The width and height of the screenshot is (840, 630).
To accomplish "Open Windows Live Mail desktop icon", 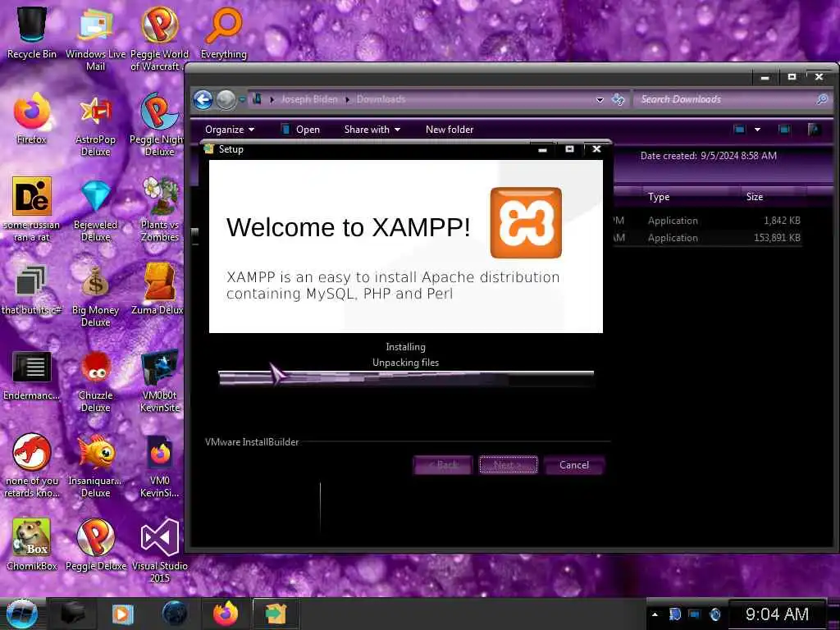I will [95, 38].
